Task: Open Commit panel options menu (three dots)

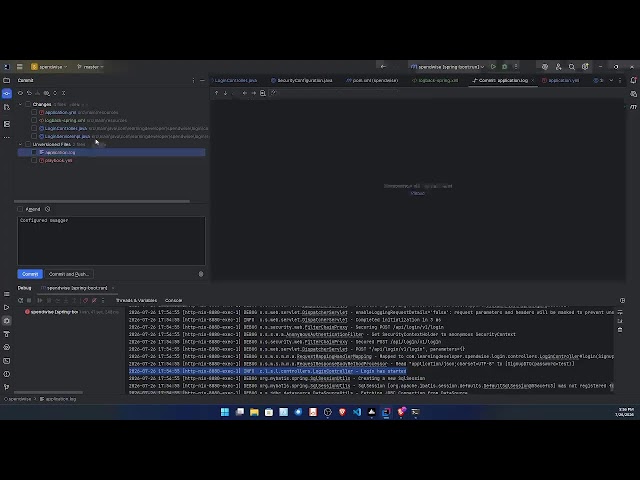Action: point(193,80)
